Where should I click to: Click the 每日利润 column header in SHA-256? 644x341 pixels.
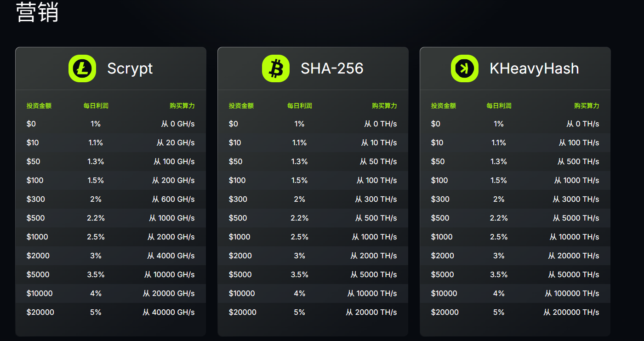point(300,106)
